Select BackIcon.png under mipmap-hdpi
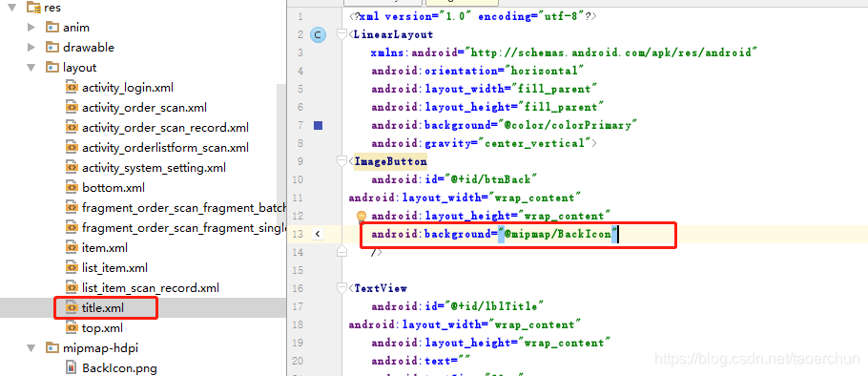Image resolution: width=868 pixels, height=376 pixels. pyautogui.click(x=119, y=367)
